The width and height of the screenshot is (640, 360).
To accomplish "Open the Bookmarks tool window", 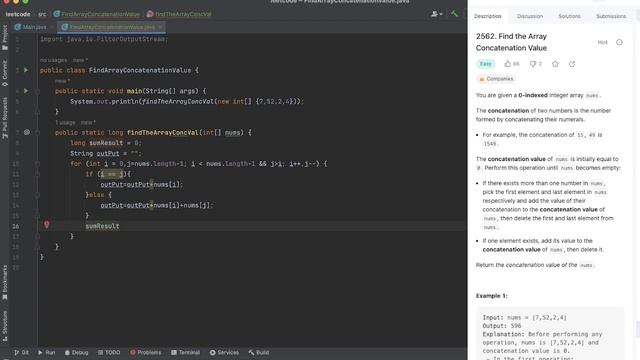I will click(x=5, y=282).
